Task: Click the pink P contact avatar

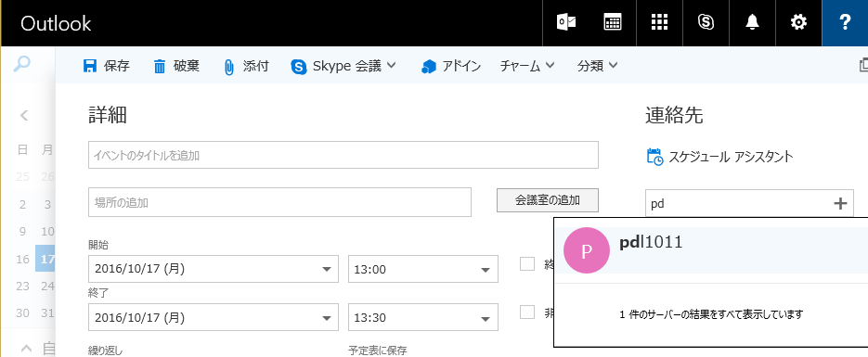Action: (587, 250)
